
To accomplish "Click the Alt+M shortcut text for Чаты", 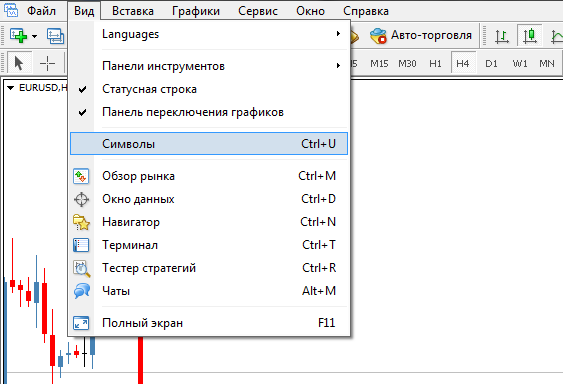I will tap(319, 291).
